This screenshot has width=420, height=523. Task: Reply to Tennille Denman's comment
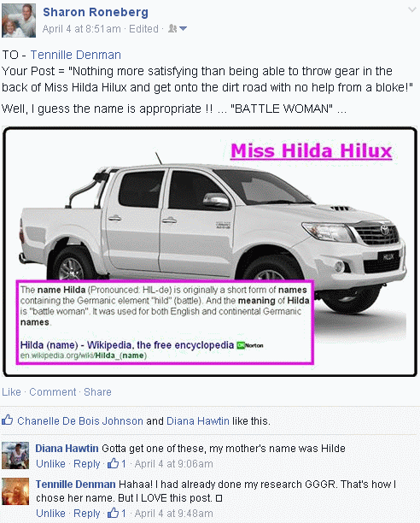pyautogui.click(x=86, y=513)
